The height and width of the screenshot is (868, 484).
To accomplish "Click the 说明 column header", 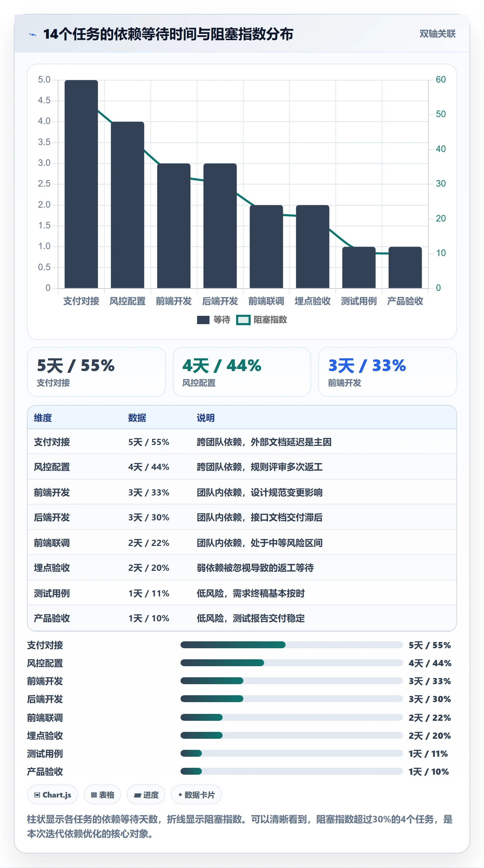I will coord(206,418).
